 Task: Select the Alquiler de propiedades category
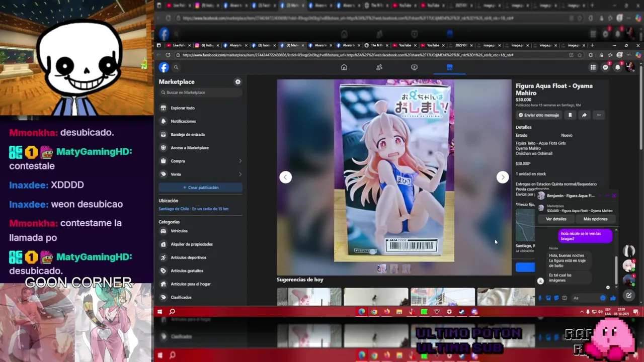[x=200, y=244]
